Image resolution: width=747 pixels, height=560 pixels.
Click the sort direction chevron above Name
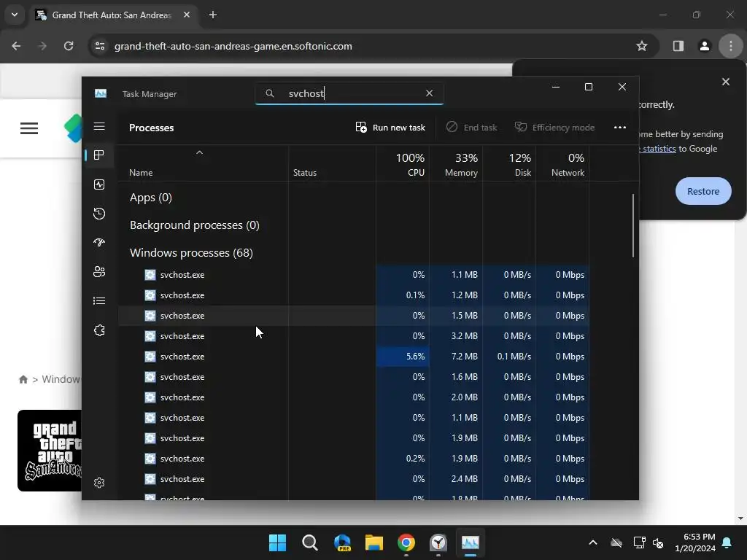click(200, 152)
